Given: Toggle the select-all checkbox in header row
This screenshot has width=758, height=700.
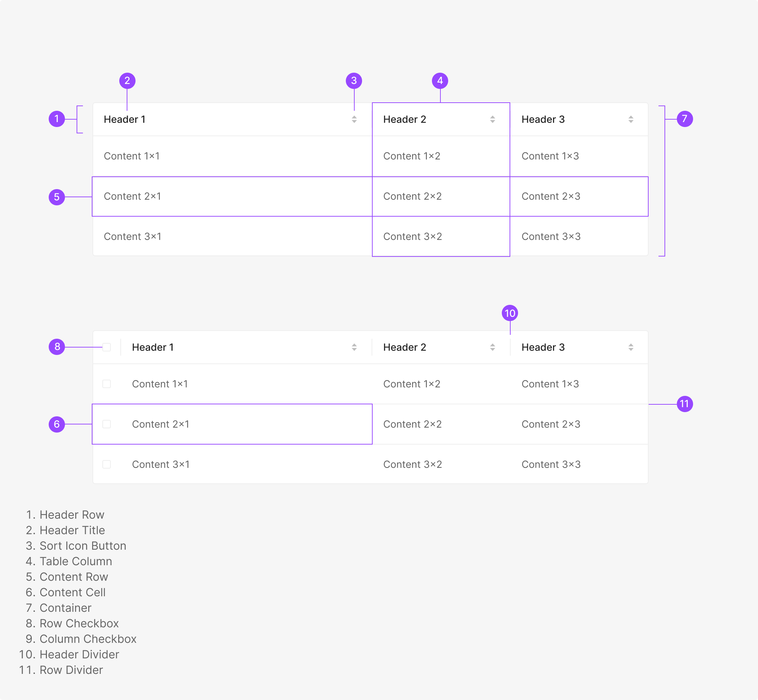Looking at the screenshot, I should (107, 347).
